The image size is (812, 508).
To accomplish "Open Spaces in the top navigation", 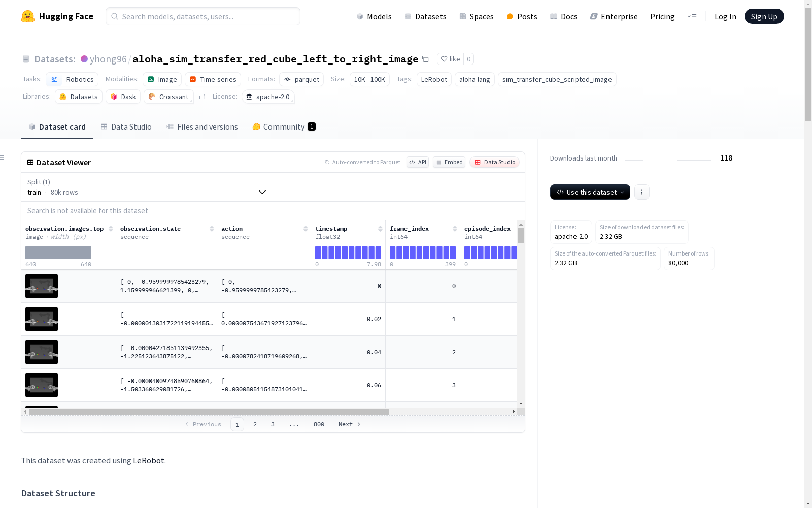I will 477,16.
